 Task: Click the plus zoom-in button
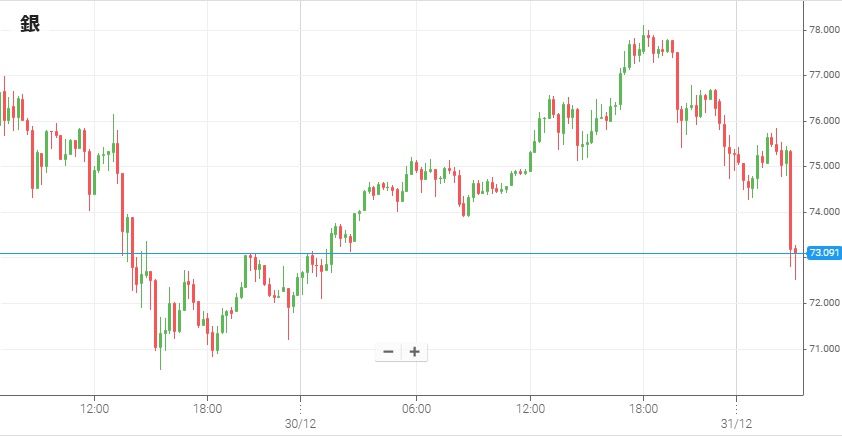[414, 352]
